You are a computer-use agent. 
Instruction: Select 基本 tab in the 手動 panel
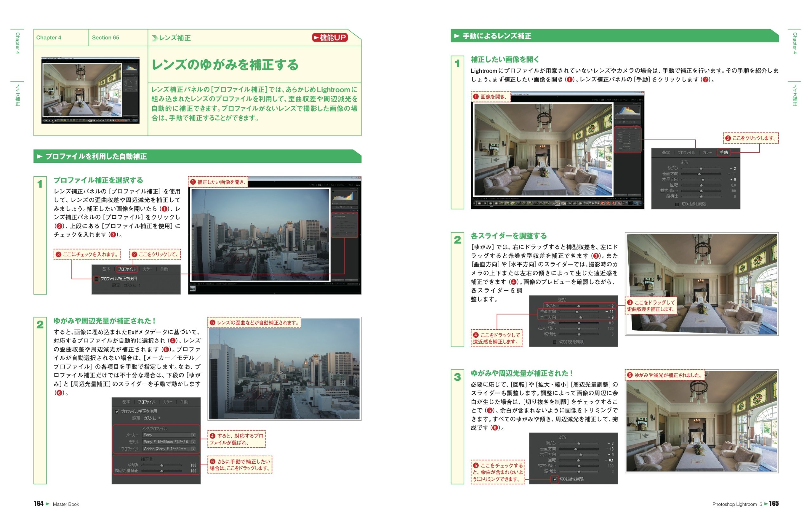click(665, 153)
